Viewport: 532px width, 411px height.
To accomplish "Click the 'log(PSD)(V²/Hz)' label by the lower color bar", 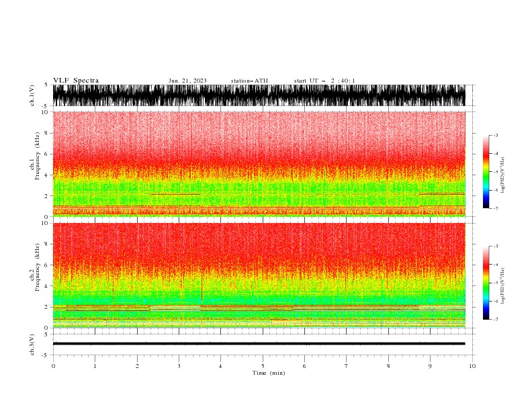I will click(503, 286).
